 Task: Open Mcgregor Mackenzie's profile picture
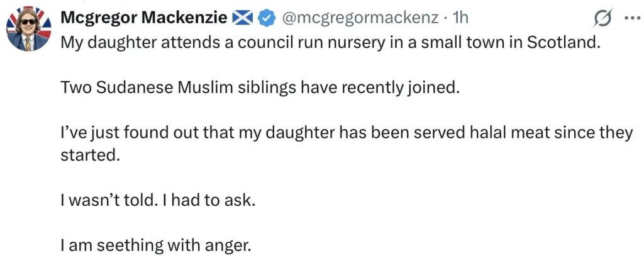coord(27,31)
